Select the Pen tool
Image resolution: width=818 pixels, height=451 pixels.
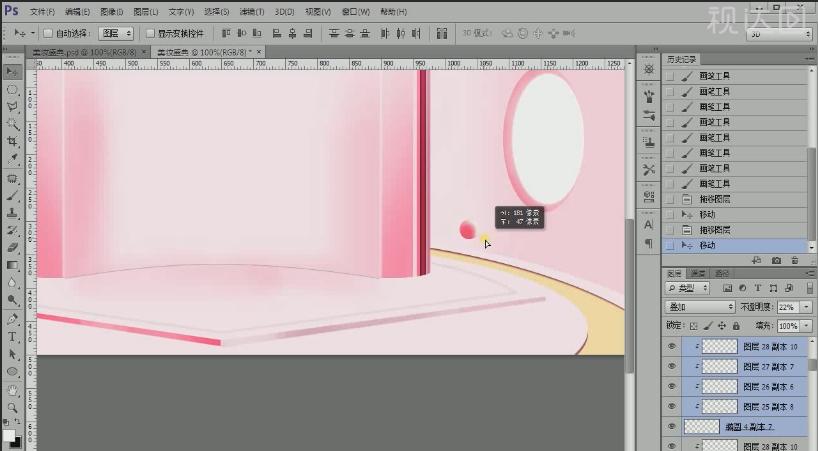[12, 320]
